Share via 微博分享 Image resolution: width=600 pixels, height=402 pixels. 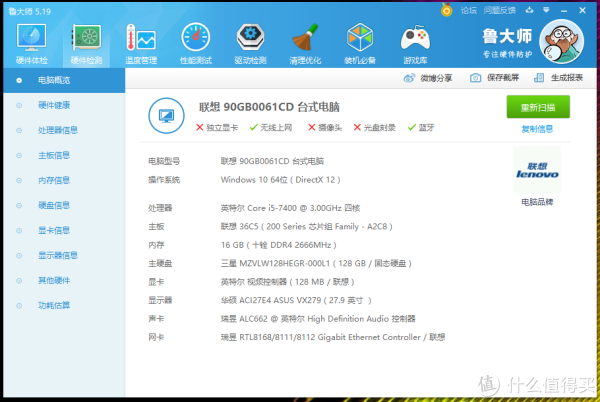(428, 78)
